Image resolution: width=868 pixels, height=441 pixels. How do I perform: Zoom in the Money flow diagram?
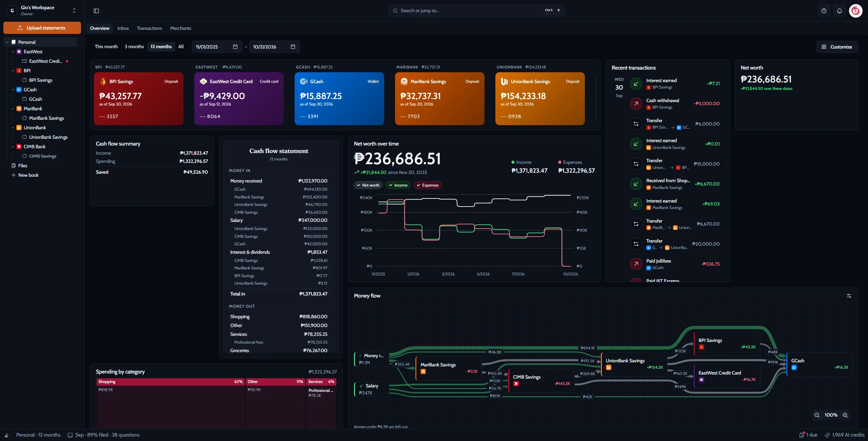tap(845, 415)
